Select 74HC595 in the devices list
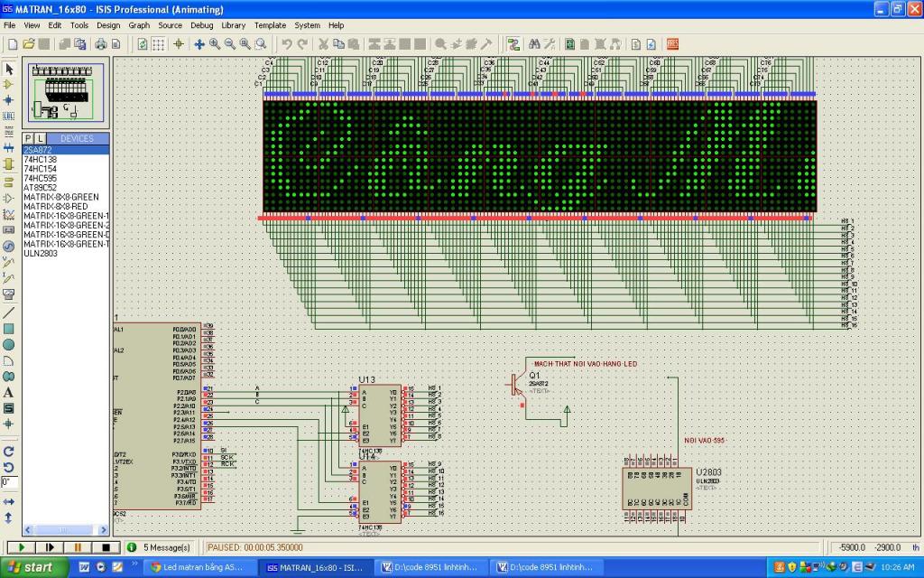Viewport: 924px width, 578px height. coord(41,178)
